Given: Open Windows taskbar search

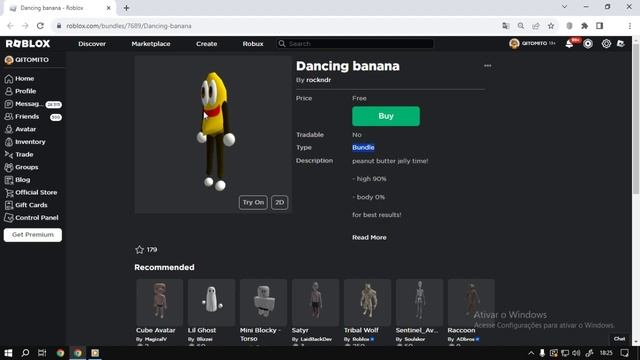Looking at the screenshot, I should click(25, 353).
